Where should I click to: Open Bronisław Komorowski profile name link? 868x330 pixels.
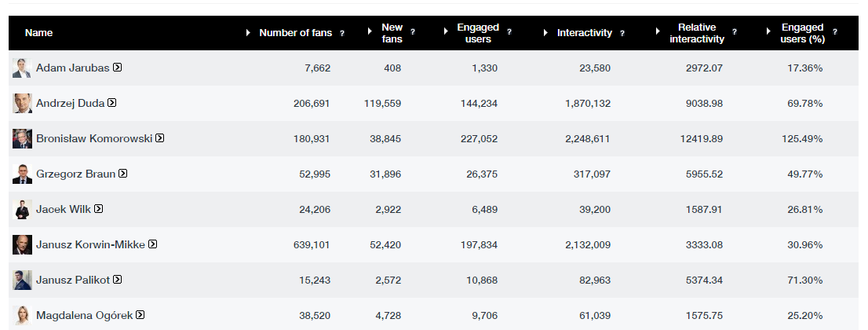coord(93,138)
